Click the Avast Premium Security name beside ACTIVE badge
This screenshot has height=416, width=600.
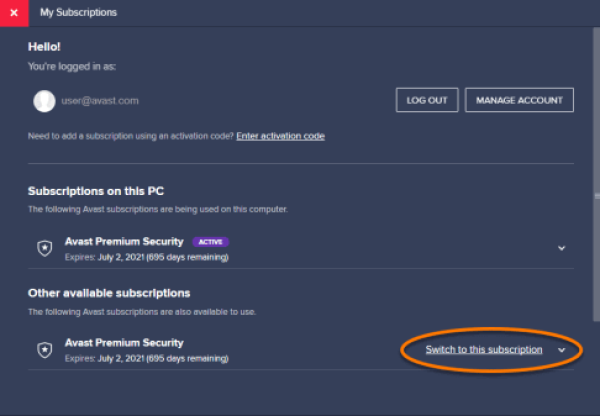pos(124,241)
